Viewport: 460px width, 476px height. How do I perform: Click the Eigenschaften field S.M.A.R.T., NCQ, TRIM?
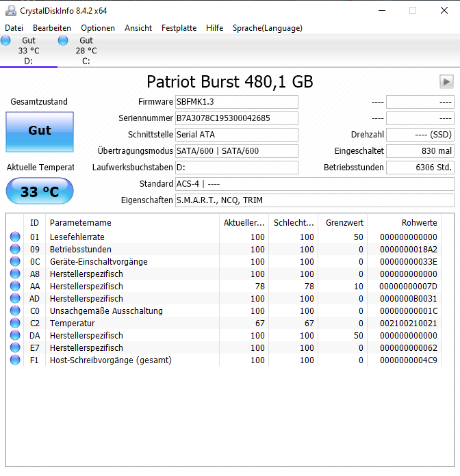(x=315, y=200)
